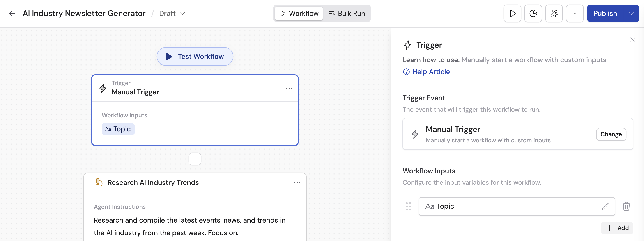Edit the Topic input with pencil icon

pos(605,206)
